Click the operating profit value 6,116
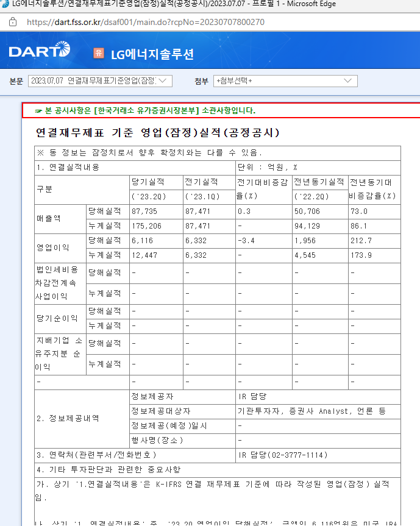The width and height of the screenshot is (420, 526). click(x=142, y=241)
